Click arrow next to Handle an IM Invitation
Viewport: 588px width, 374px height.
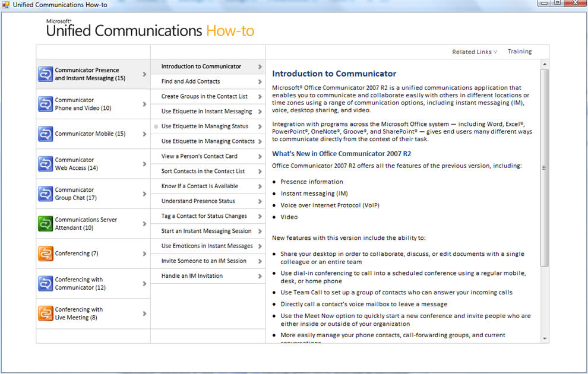point(260,276)
